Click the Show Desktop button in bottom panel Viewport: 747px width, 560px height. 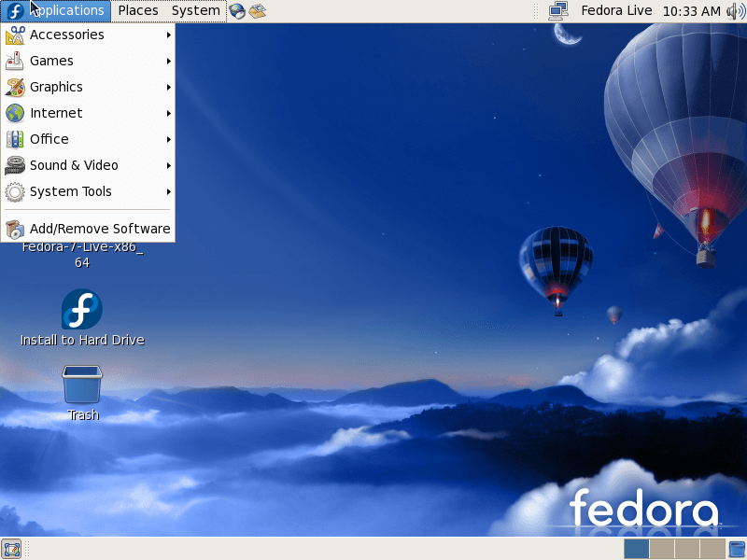11,549
